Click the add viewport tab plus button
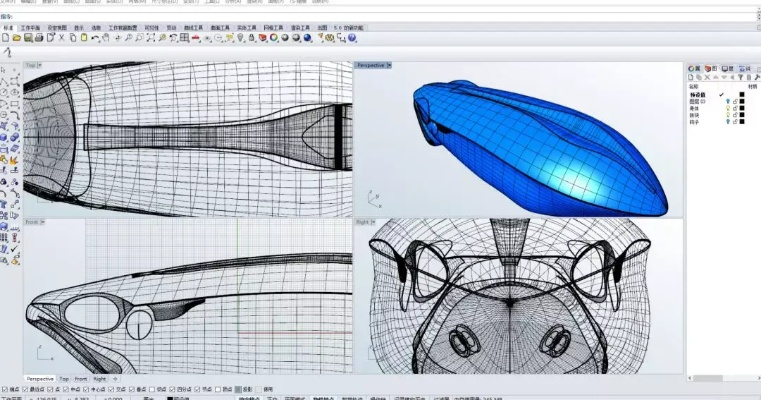The image size is (761, 400). [115, 379]
